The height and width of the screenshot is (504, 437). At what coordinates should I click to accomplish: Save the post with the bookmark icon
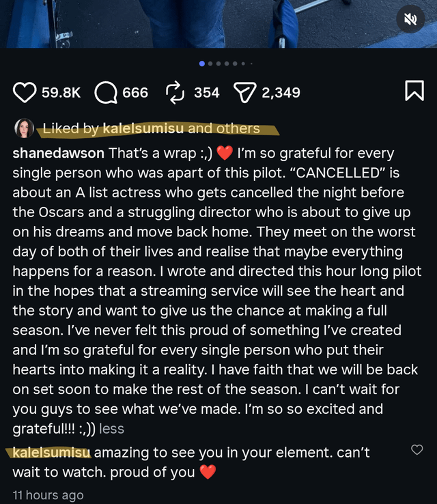coord(414,92)
